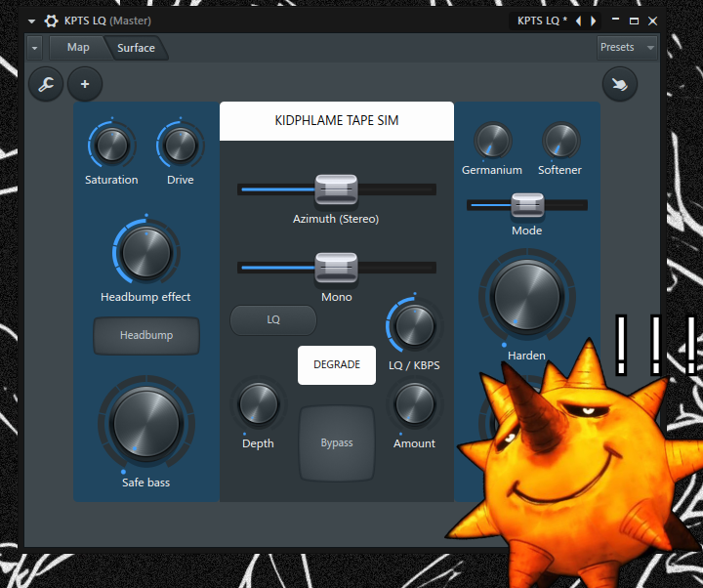Click the Headbump effect knob

coord(146,253)
